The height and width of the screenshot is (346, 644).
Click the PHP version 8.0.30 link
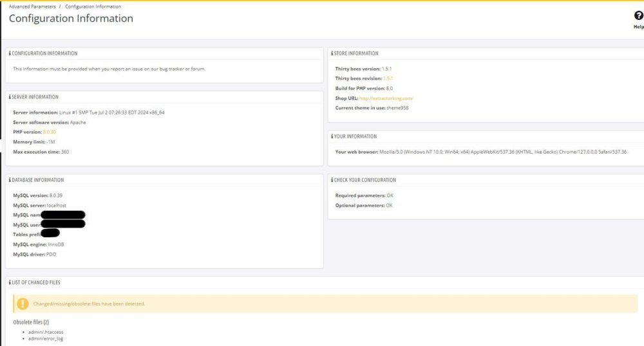click(50, 132)
